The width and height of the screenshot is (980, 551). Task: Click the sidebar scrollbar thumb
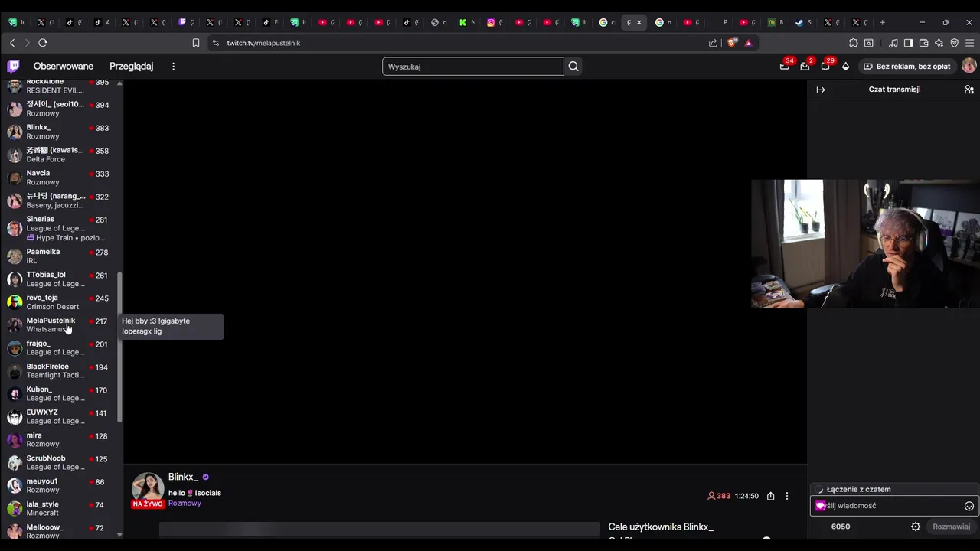click(x=119, y=346)
